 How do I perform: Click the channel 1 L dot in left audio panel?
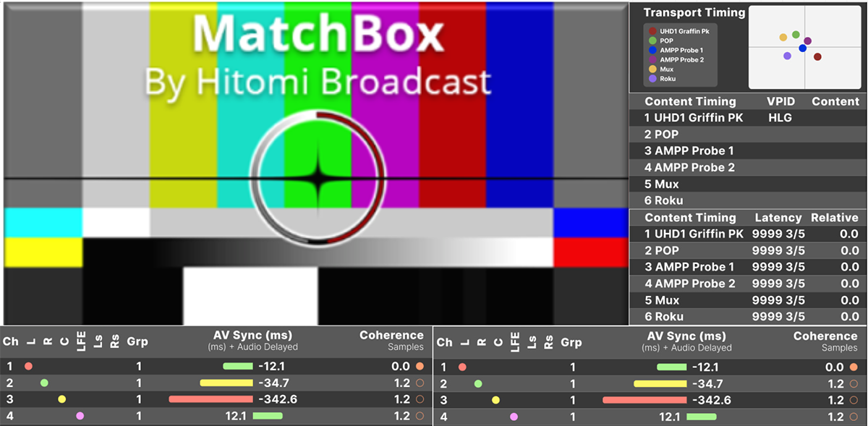[x=28, y=366]
